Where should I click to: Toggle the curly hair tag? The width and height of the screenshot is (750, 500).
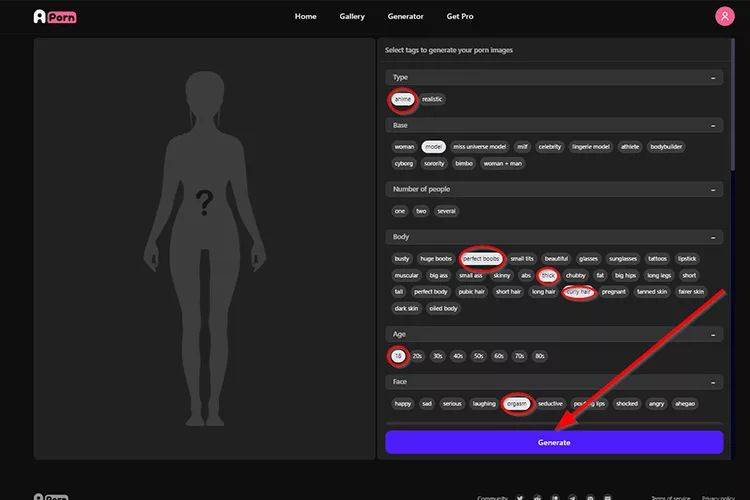click(x=579, y=292)
